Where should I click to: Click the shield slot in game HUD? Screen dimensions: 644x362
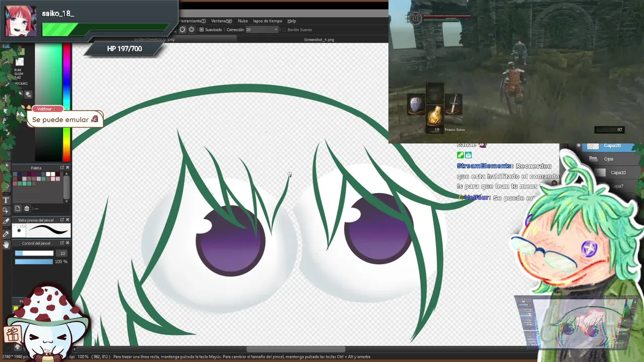(416, 105)
